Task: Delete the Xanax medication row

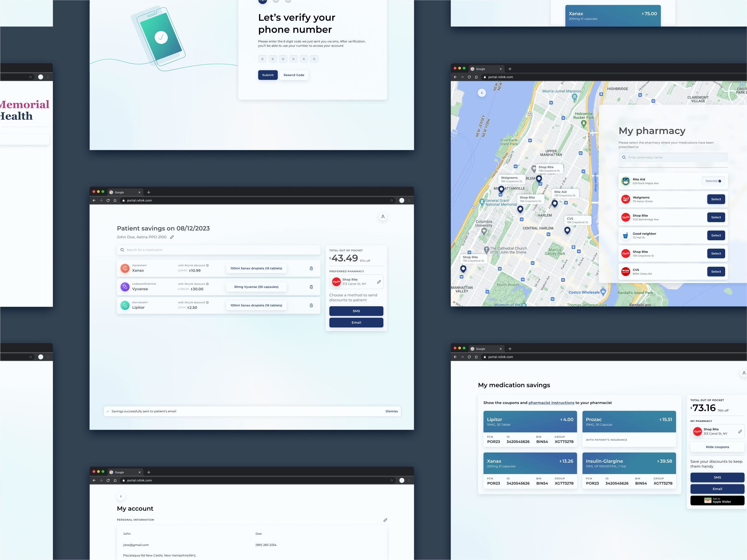Action: 311,268
